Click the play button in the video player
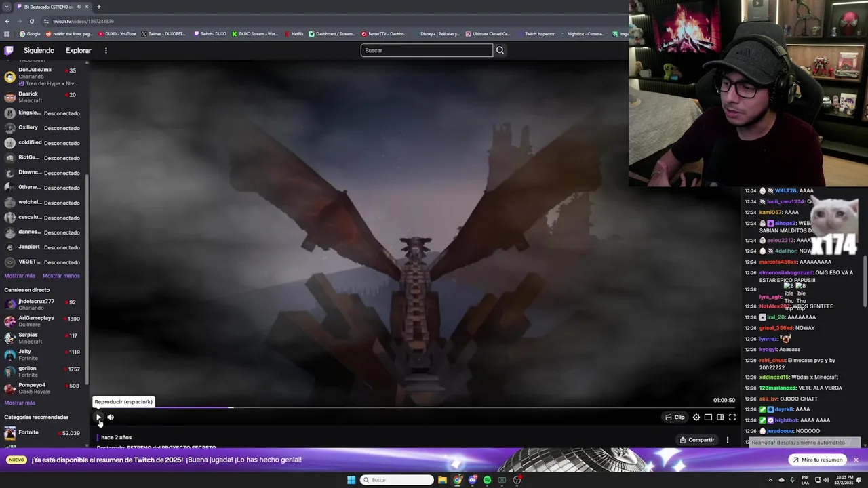Image resolution: width=868 pixels, height=488 pixels. click(x=98, y=418)
